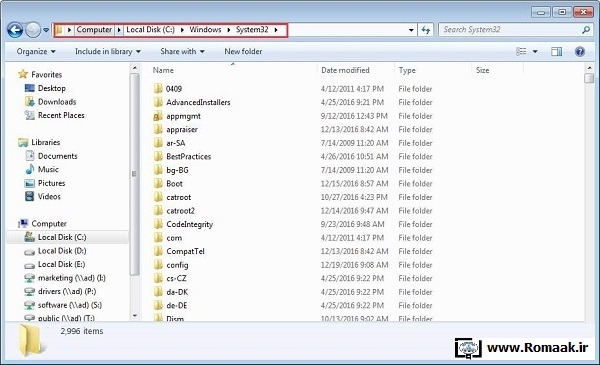Click the file list scroll up arrow
This screenshot has height=365, width=600.
pyautogui.click(x=589, y=68)
